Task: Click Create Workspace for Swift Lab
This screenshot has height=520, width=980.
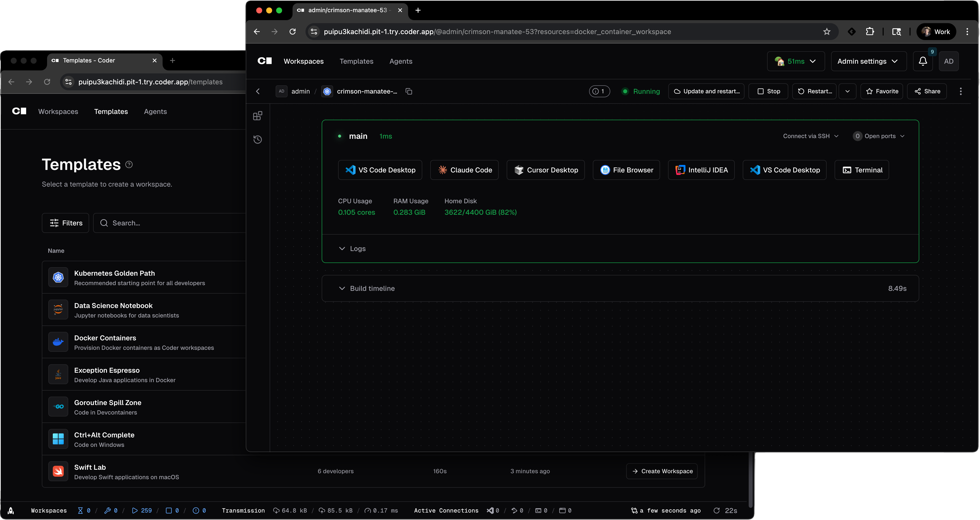Action: point(662,471)
